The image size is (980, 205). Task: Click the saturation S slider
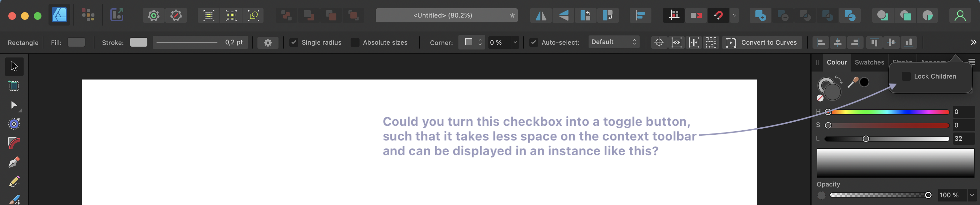click(887, 125)
